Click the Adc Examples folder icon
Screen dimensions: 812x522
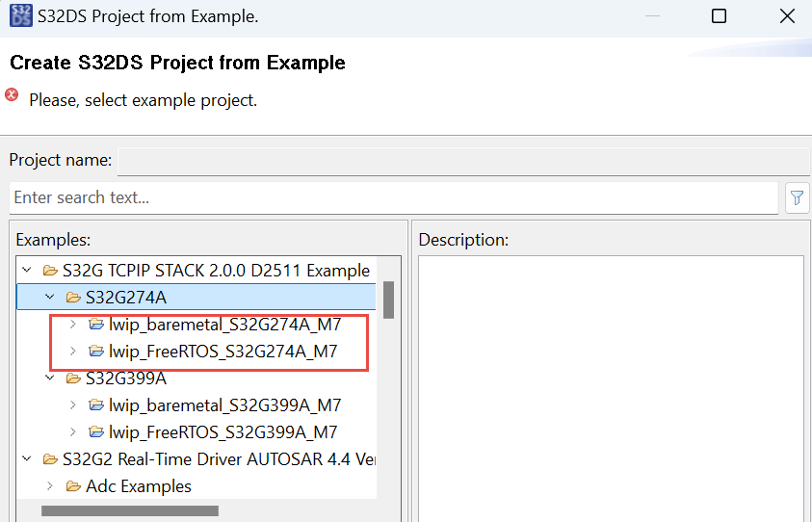(73, 486)
